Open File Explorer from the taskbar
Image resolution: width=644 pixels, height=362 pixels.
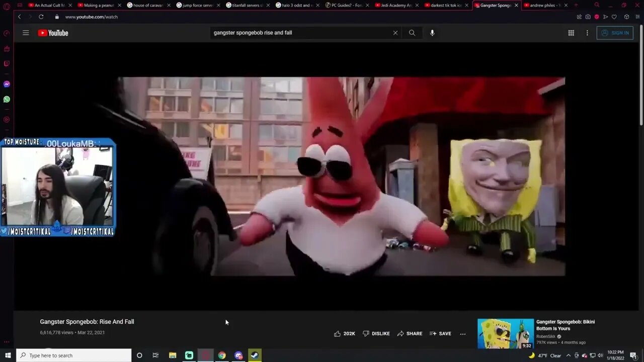(173, 355)
